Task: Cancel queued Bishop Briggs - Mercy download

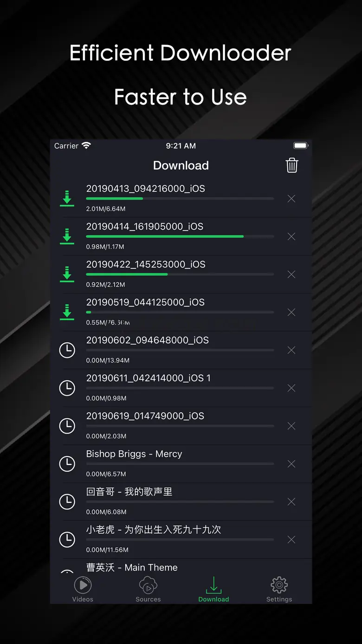Action: [x=291, y=464]
